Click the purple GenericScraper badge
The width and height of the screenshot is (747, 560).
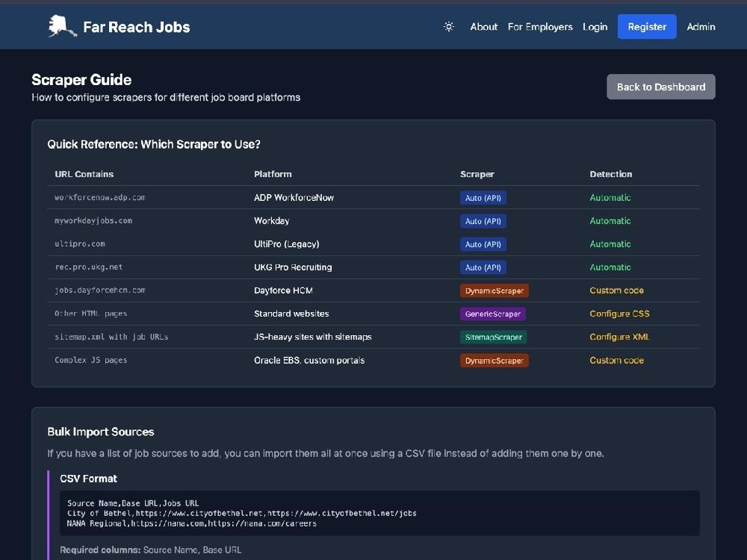point(492,314)
